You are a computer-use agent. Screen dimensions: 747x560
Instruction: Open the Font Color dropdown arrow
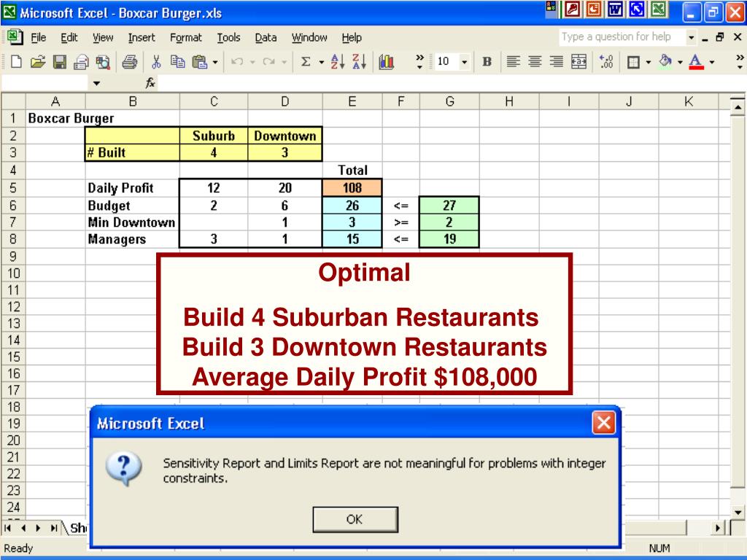coord(712,62)
